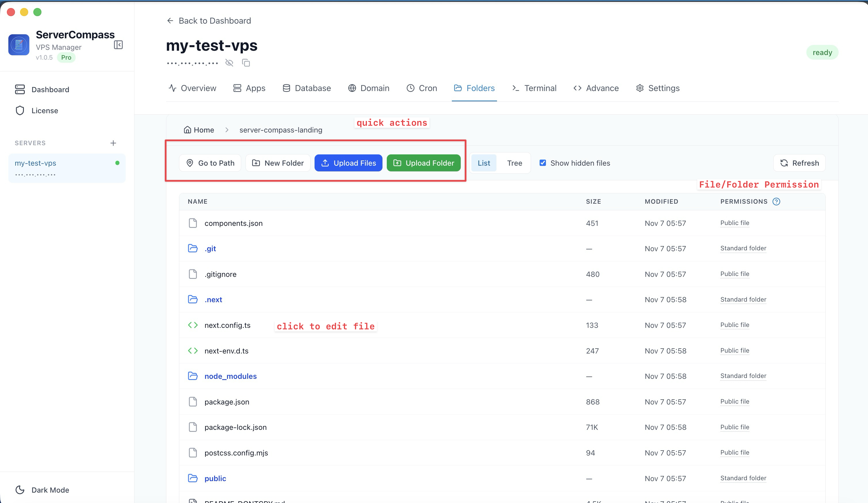Open the public folder
868x503 pixels.
click(215, 478)
